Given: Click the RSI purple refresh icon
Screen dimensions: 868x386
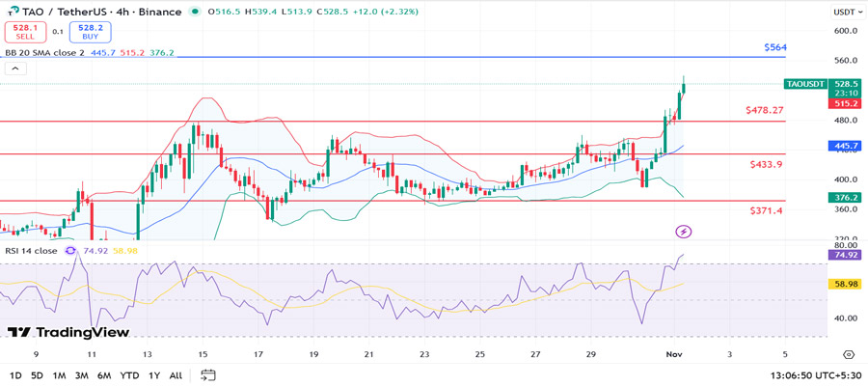Looking at the screenshot, I should click(x=70, y=250).
